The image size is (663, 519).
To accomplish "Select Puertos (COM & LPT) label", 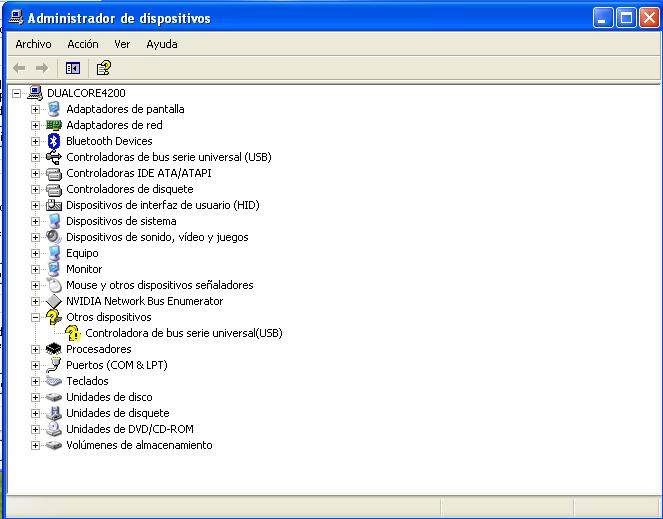I will point(117,365).
